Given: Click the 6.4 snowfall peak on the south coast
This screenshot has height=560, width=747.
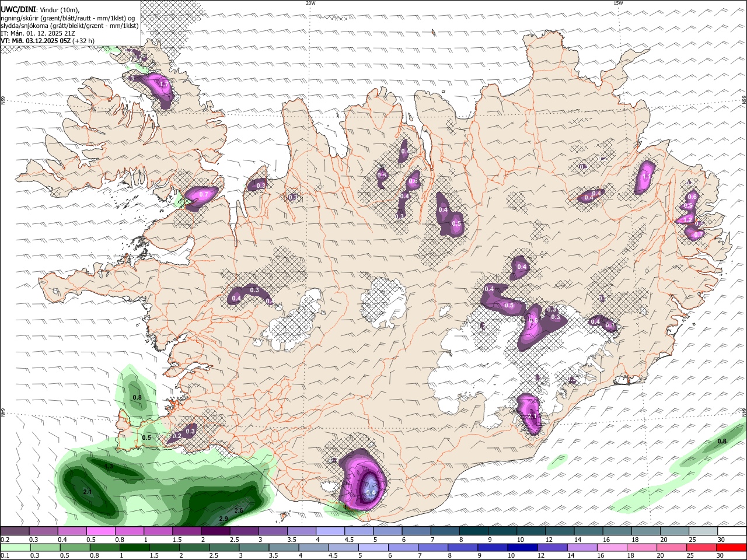Looking at the screenshot, I should pos(370,493).
